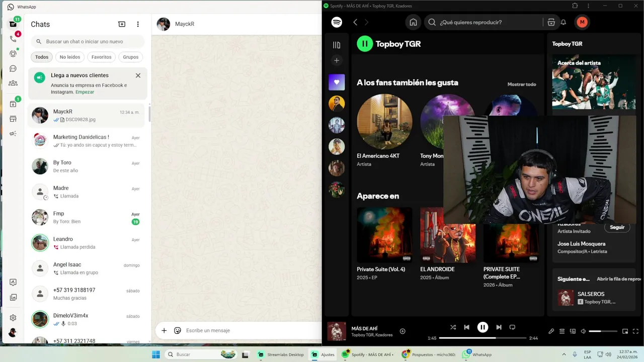
Task: Create a playlist with the plus icon
Action: (x=337, y=60)
